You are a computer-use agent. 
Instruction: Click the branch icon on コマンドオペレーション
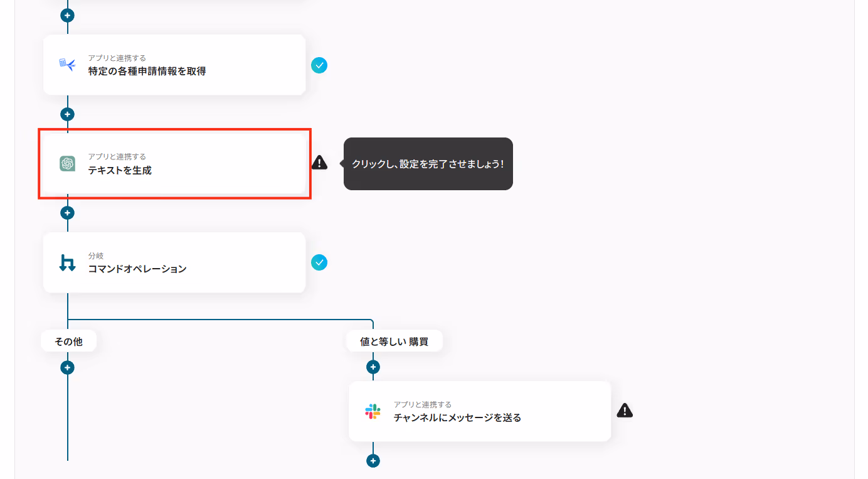67,262
